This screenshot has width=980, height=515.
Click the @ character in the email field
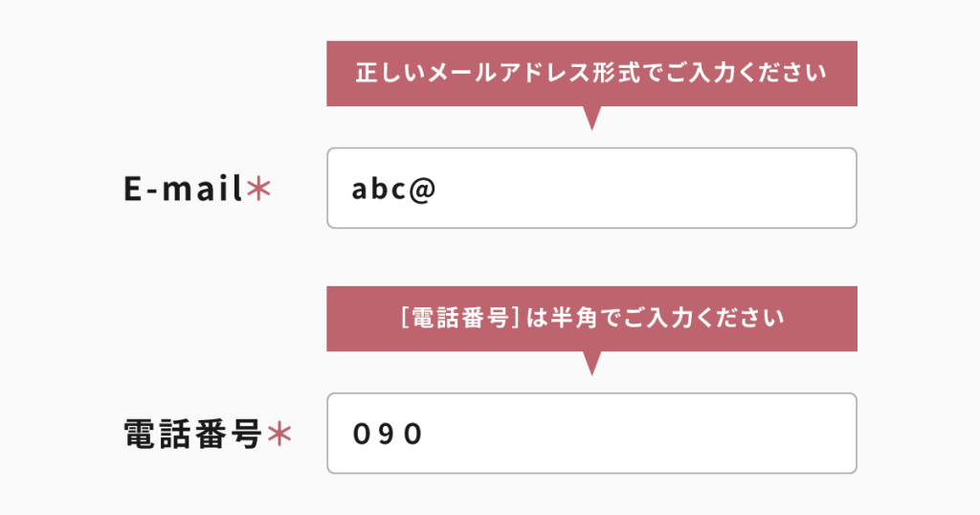point(422,189)
